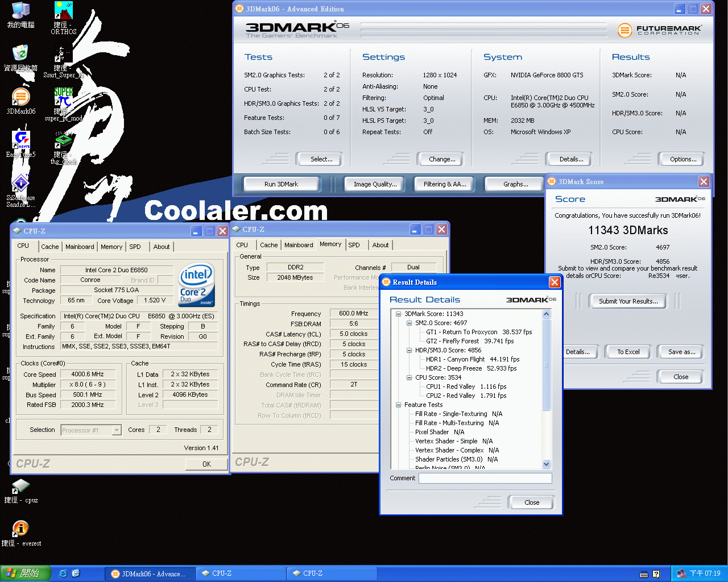The height and width of the screenshot is (582, 728).
Task: Open the Start menu
Action: [26, 573]
